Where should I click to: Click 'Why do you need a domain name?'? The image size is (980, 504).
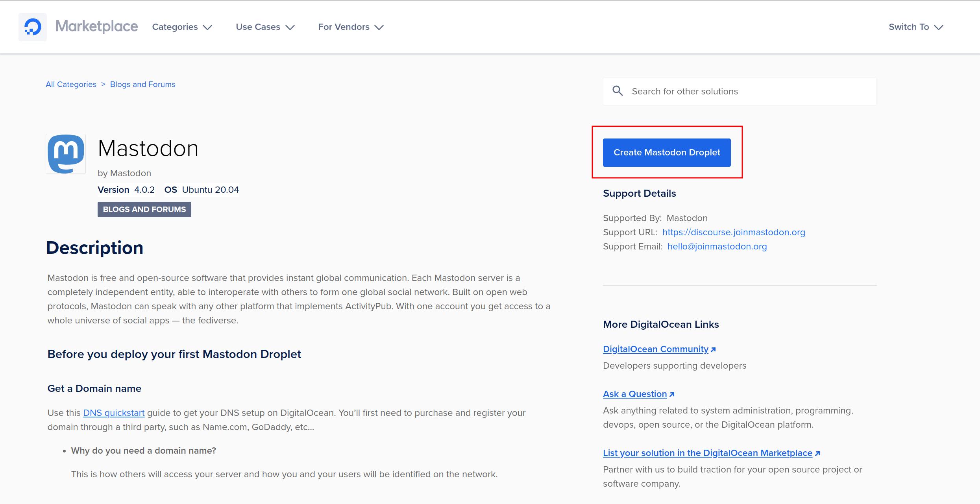click(144, 450)
